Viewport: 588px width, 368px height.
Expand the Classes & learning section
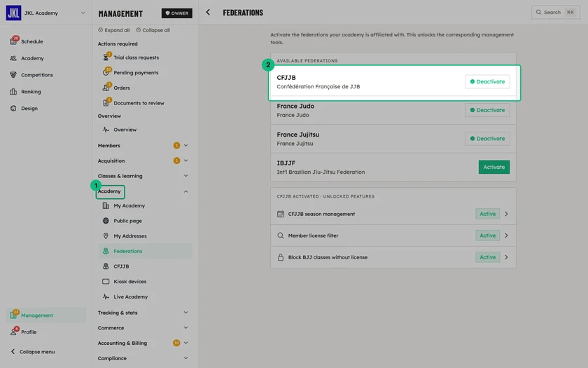tap(185, 176)
